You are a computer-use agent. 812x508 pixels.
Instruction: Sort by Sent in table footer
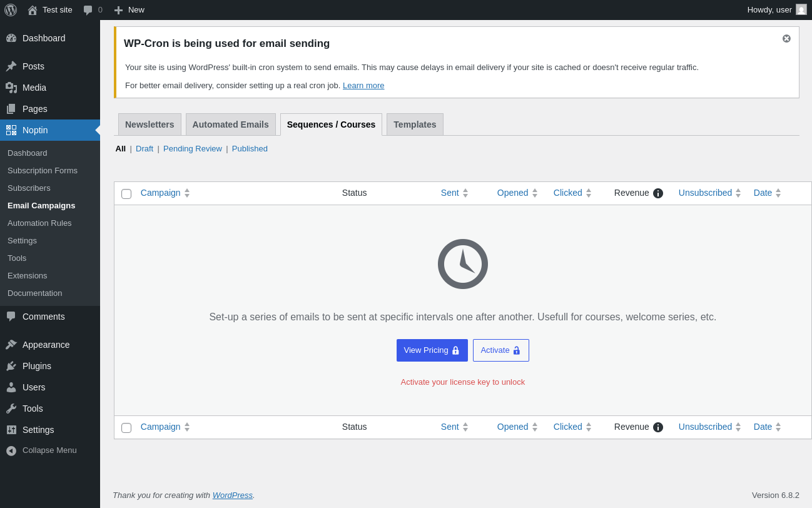(x=455, y=427)
